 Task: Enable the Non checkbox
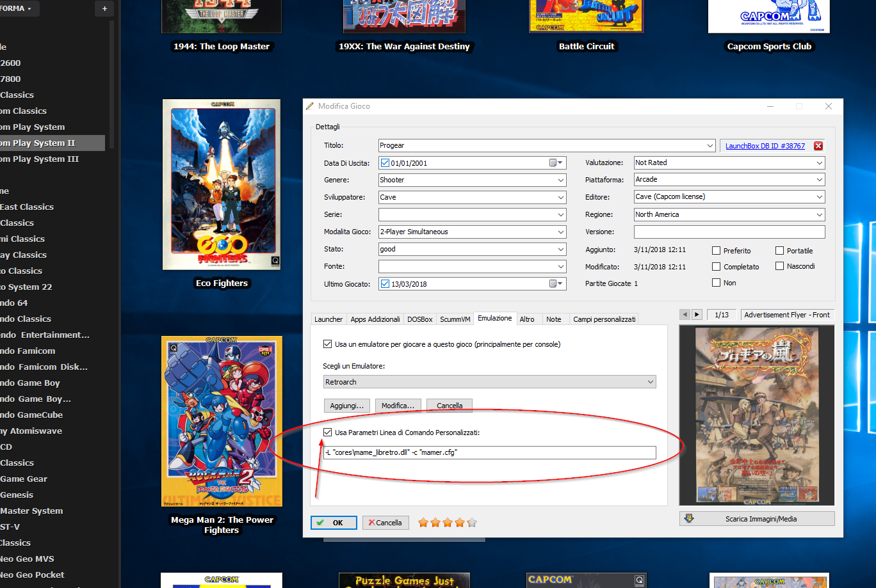click(716, 283)
